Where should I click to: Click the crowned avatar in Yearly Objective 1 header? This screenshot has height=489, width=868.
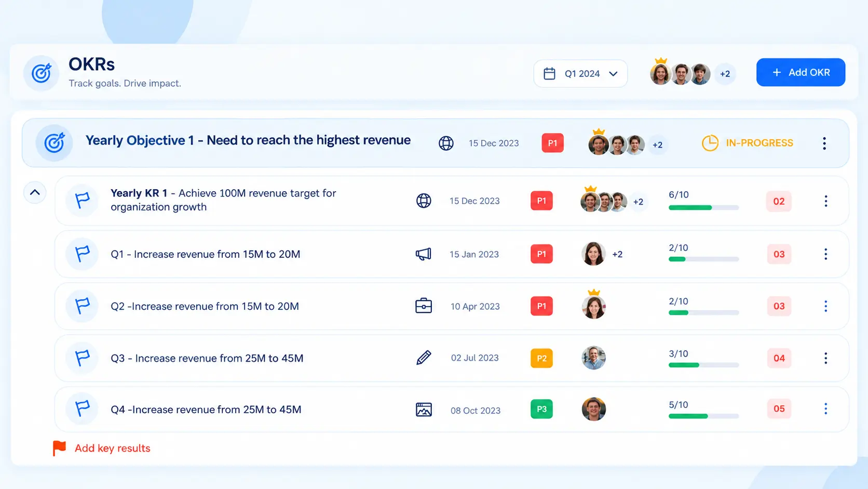tap(598, 143)
